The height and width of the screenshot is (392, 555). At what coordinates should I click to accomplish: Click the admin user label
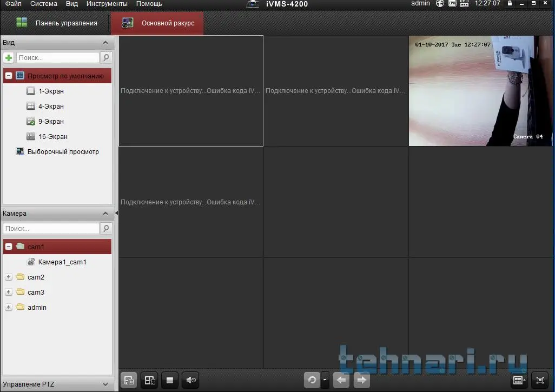[420, 4]
